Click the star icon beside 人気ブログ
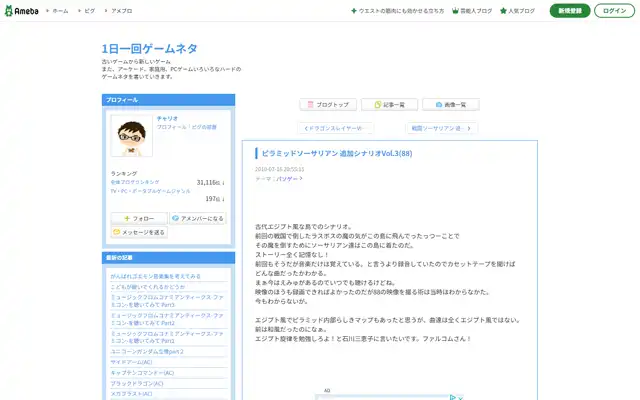The width and height of the screenshot is (640, 400). (503, 11)
